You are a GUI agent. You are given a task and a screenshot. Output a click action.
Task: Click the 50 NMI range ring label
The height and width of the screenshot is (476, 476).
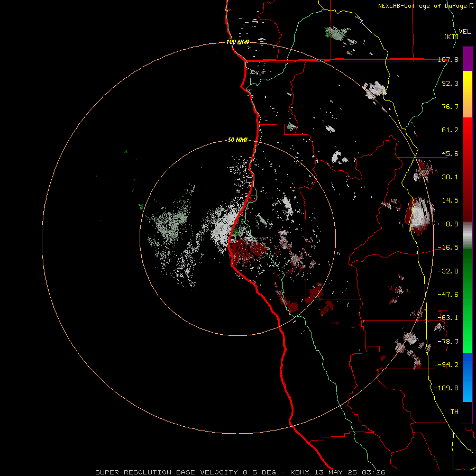[x=237, y=140]
